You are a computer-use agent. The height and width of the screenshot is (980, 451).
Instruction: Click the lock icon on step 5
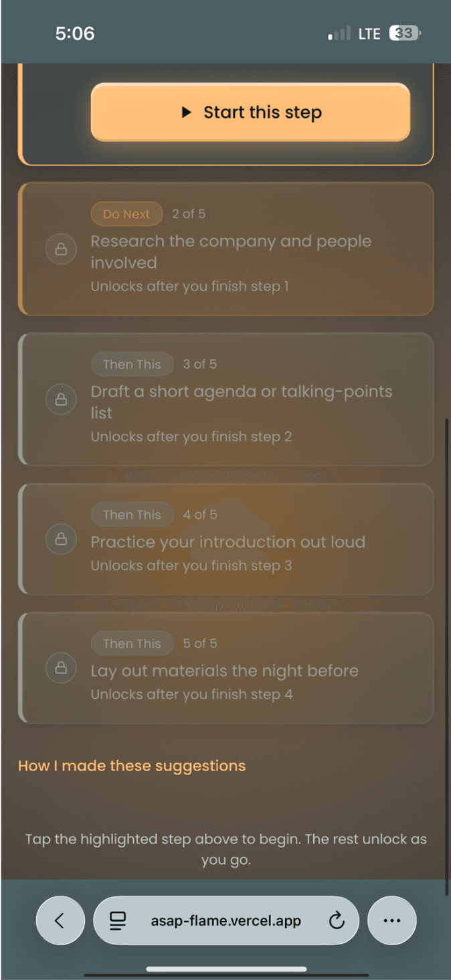[60, 667]
